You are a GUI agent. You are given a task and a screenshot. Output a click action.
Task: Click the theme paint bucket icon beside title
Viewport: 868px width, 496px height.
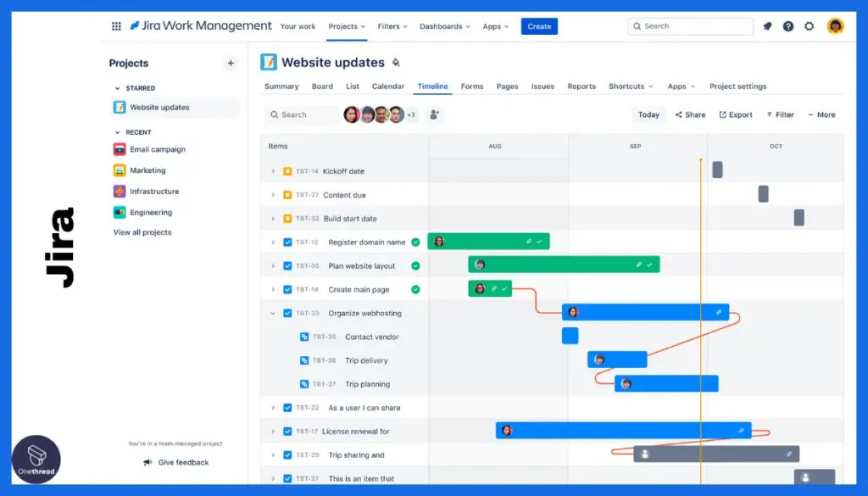tap(396, 63)
